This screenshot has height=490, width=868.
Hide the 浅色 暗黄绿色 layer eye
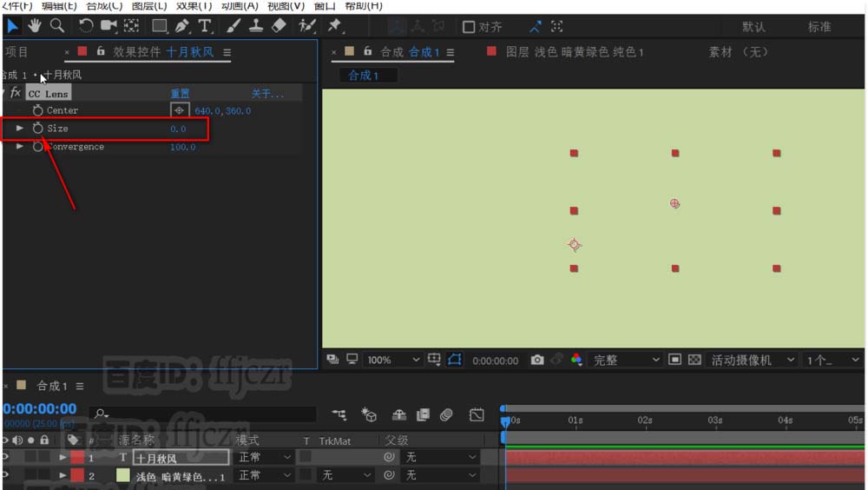click(x=5, y=475)
